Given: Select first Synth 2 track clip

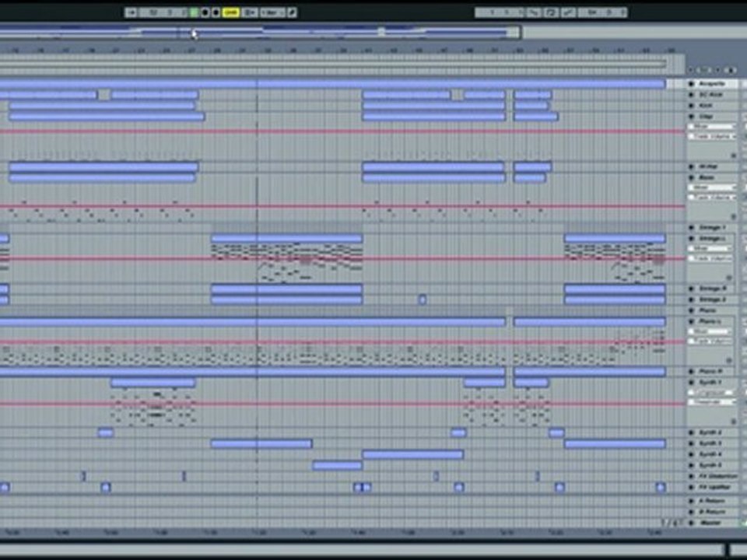Looking at the screenshot, I should (x=106, y=432).
